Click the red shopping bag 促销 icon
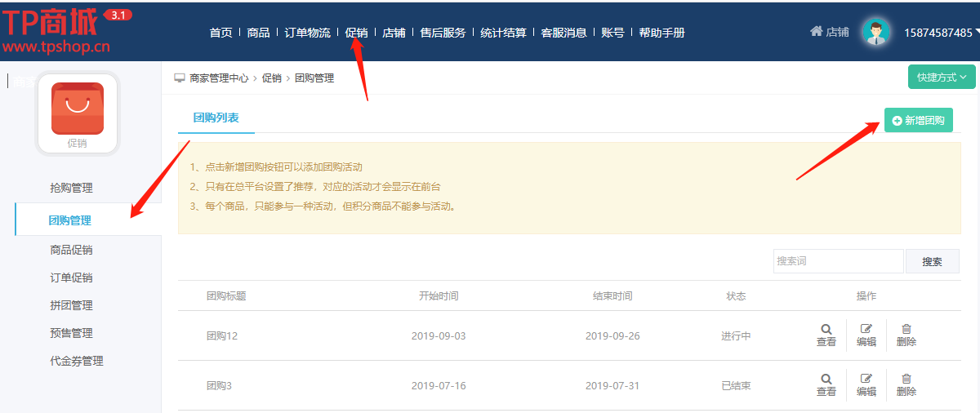 pos(78,109)
